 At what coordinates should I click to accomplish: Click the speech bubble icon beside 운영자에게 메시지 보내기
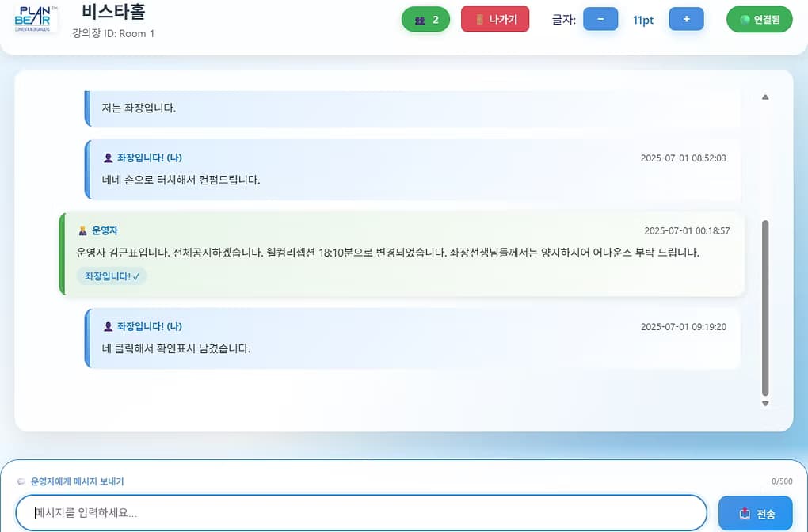[x=21, y=481]
